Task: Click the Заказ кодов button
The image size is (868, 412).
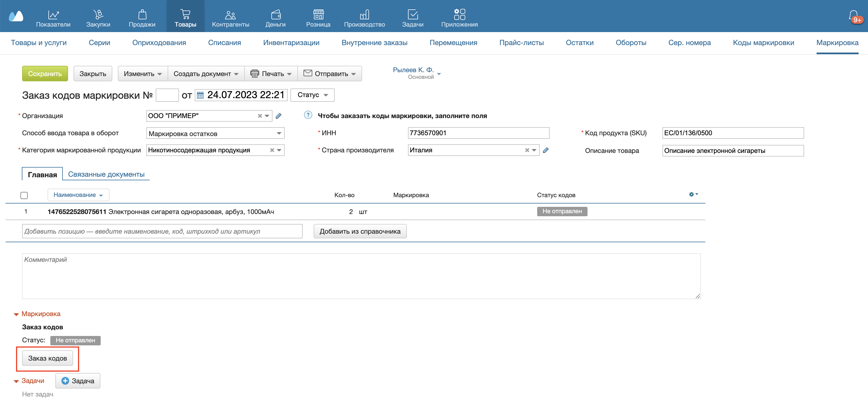Action: (x=48, y=358)
